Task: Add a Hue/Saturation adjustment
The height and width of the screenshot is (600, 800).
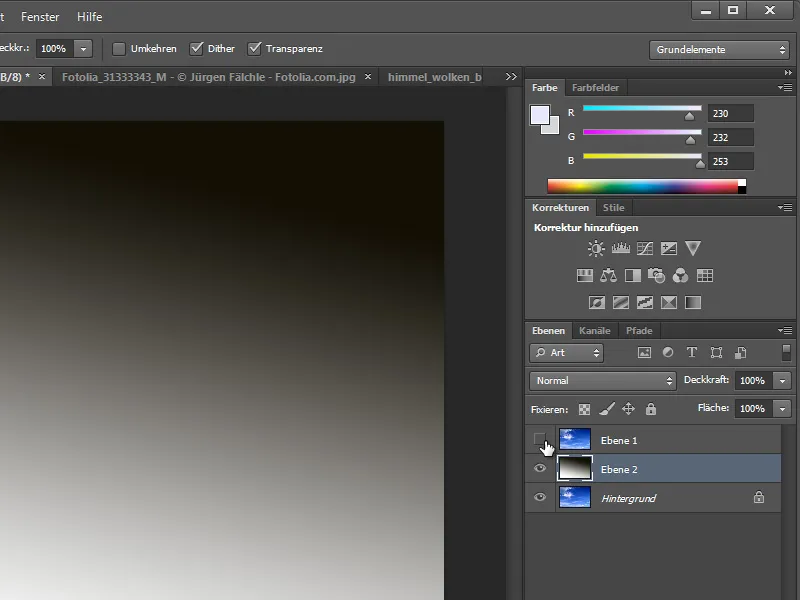Action: [585, 276]
